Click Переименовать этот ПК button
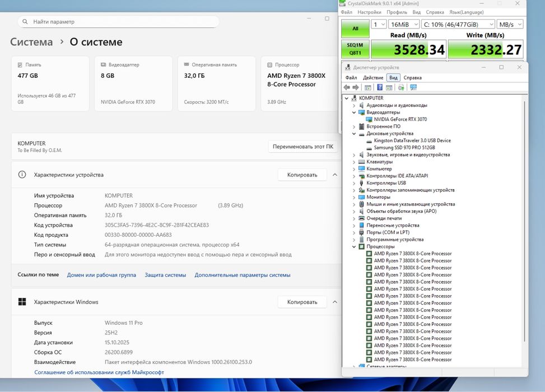Viewport: 545px width, 392px height. click(x=302, y=146)
